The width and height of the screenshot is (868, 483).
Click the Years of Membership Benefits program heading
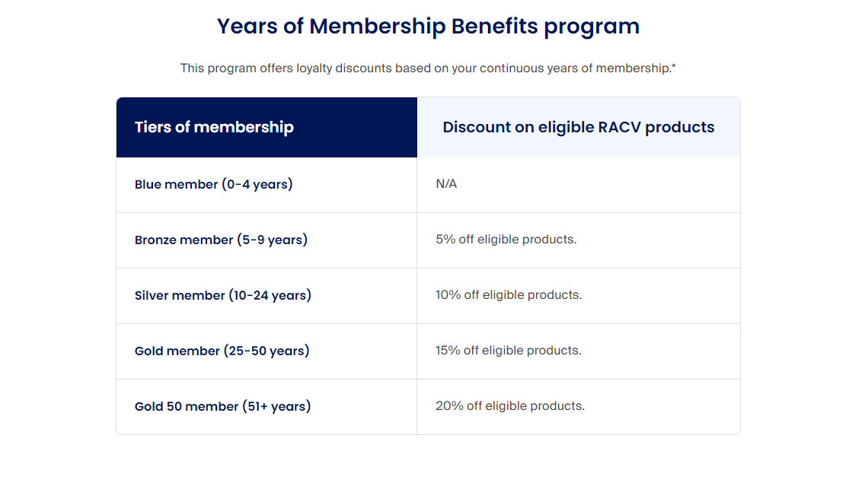[428, 26]
